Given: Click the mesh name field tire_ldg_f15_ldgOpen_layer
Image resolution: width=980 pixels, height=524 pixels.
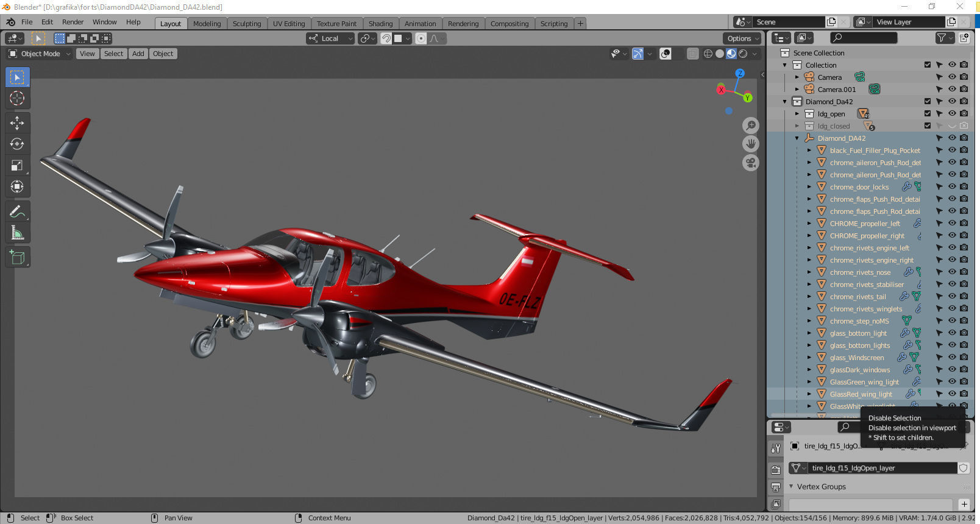Looking at the screenshot, I should pos(882,468).
